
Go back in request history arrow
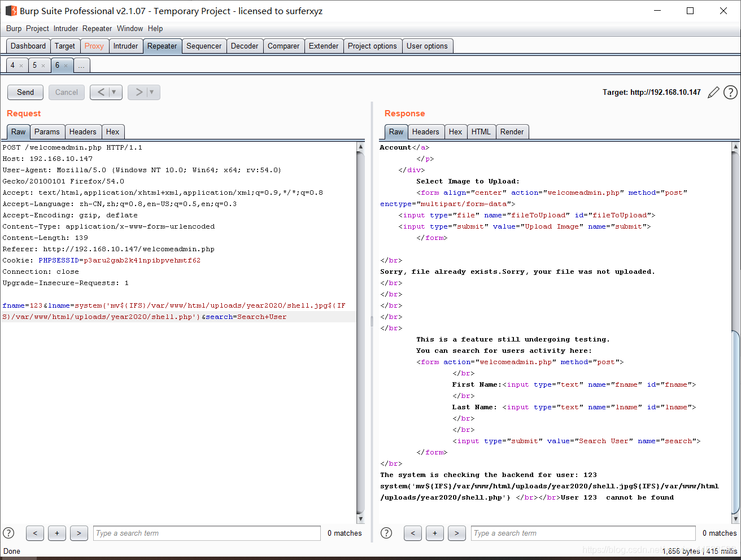[x=101, y=92]
